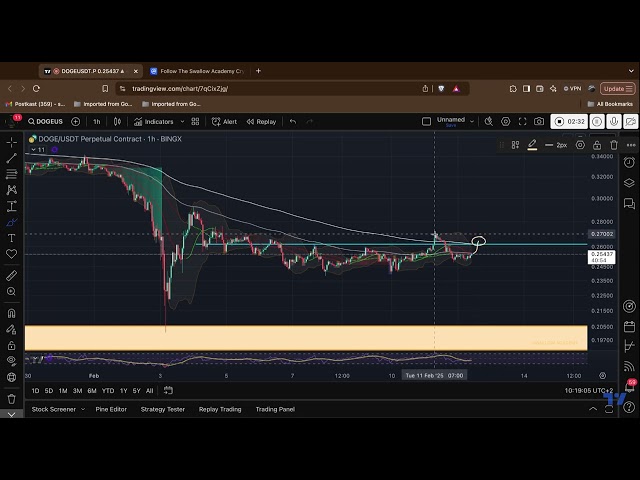Select the trend line drawing tool
Image resolution: width=640 pixels, height=480 pixels.
coord(11,158)
